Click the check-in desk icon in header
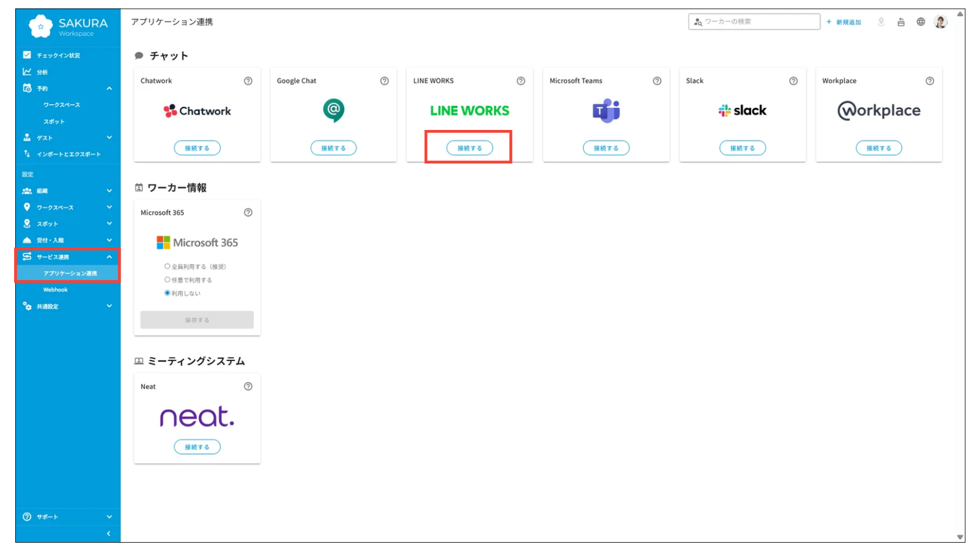The image size is (980, 551). [x=901, y=22]
